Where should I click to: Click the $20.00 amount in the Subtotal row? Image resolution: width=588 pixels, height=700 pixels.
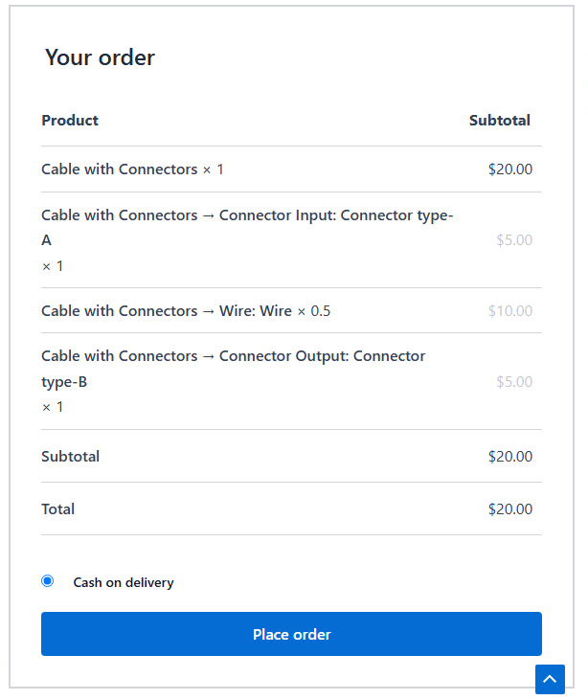[x=509, y=457]
